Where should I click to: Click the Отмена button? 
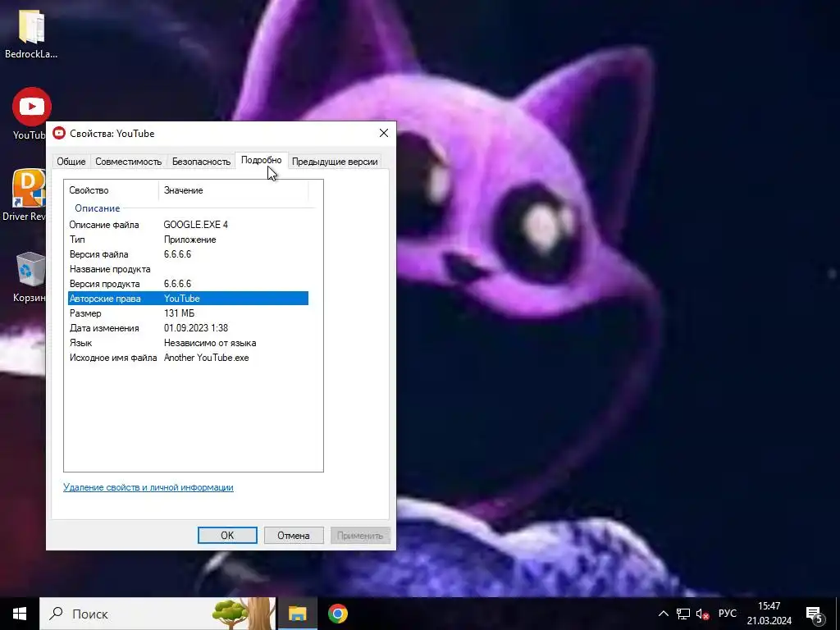click(x=294, y=535)
